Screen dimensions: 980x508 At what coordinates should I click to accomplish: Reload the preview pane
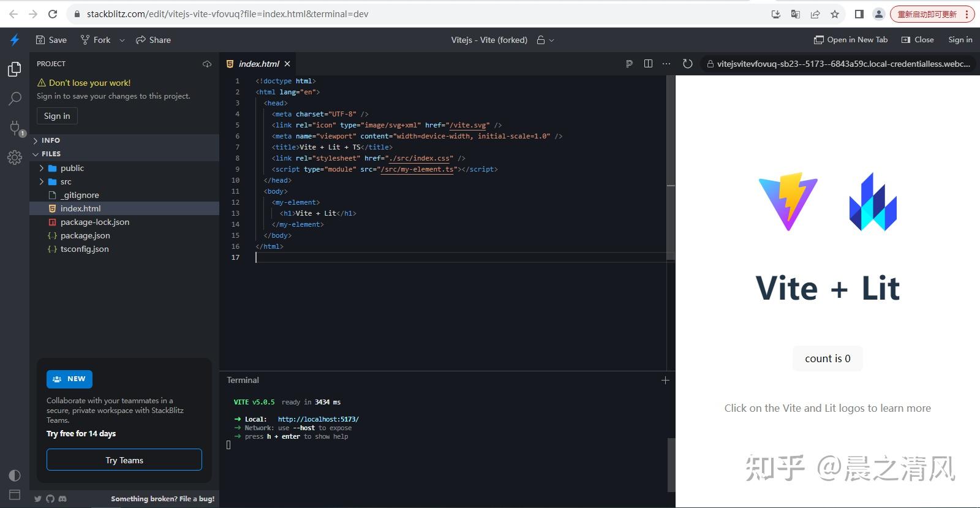pyautogui.click(x=687, y=64)
